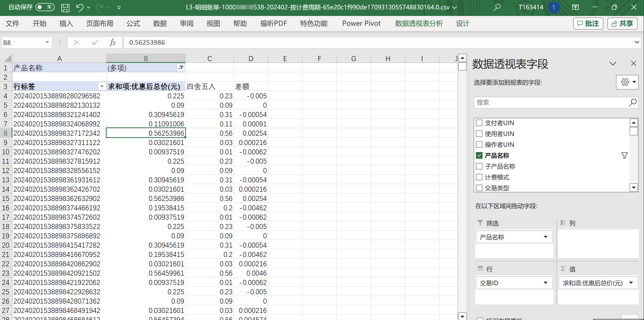Toggle the 自动保存 switch

45,7
